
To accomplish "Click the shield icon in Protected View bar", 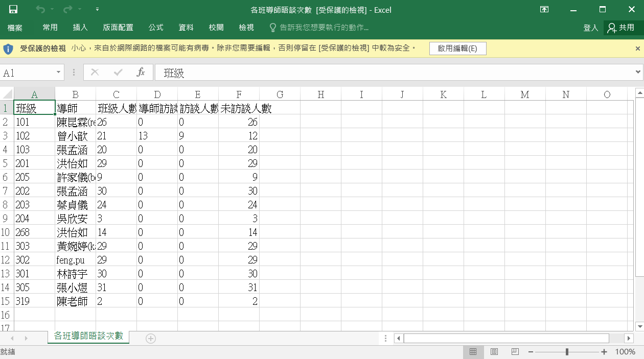I will pos(8,49).
